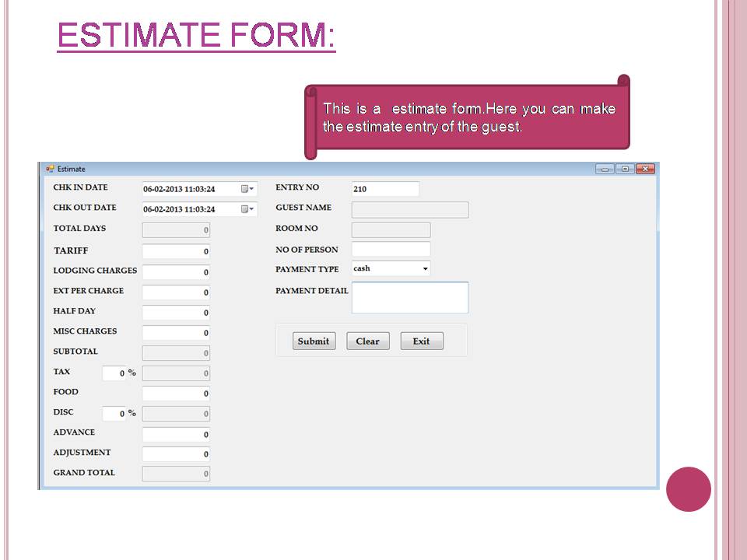Expand the PAYMENT TYPE cash dropdown

[425, 268]
